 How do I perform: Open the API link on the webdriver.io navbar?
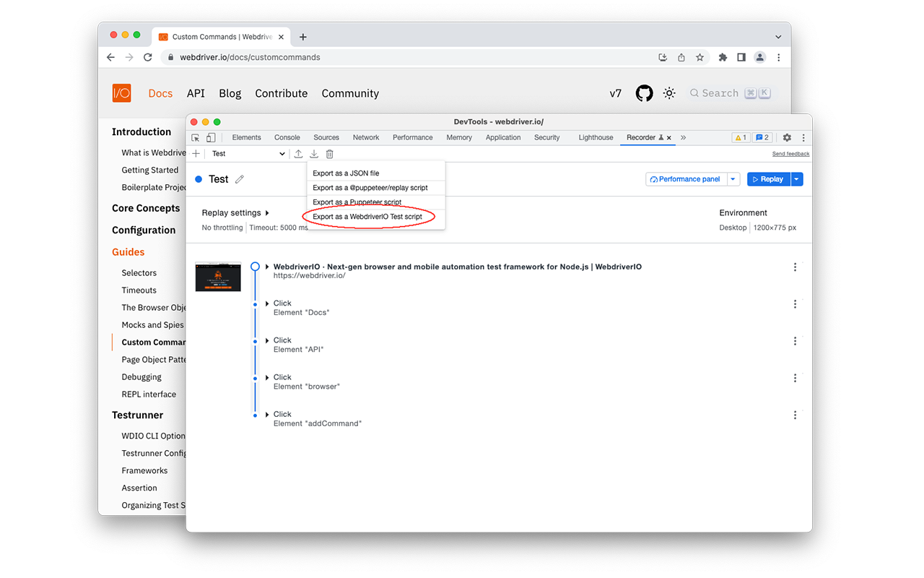tap(196, 93)
